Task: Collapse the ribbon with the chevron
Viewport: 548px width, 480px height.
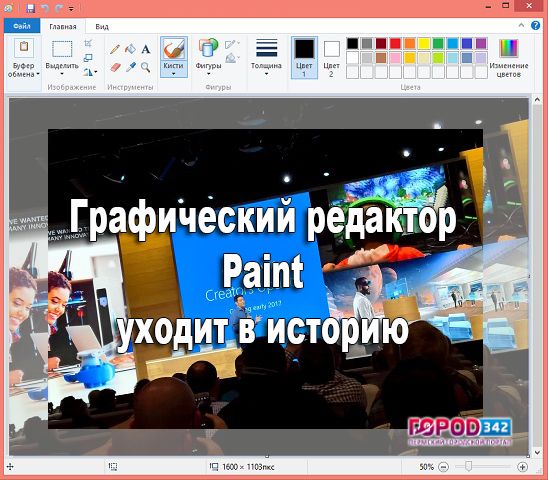Action: click(x=521, y=25)
